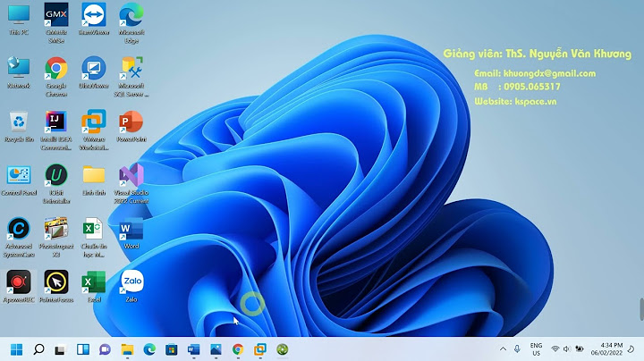Open File Explorer from the taskbar

tap(127, 349)
